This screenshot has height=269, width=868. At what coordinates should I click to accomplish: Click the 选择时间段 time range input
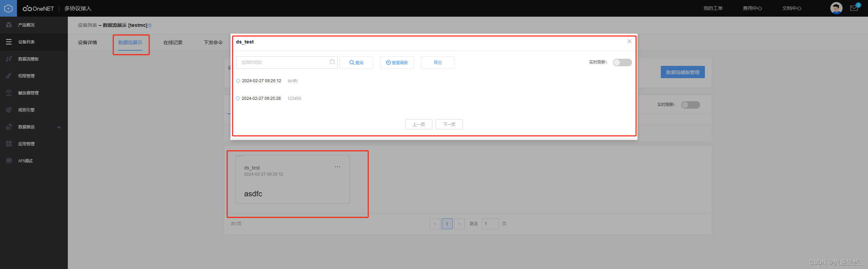[283, 62]
